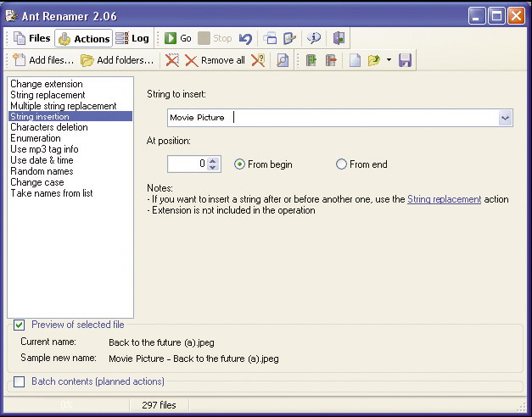Switch to the Actions view
This screenshot has height=417, width=532.
pyautogui.click(x=83, y=39)
